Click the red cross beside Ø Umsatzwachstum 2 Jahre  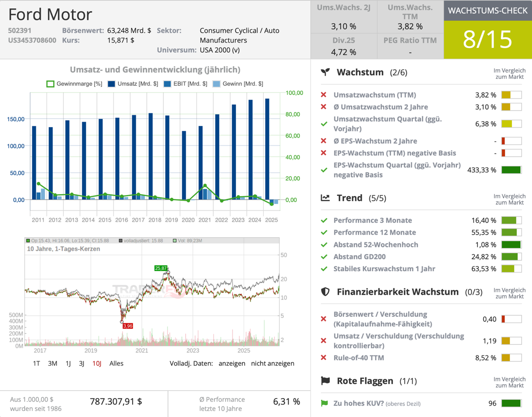pyautogui.click(x=324, y=107)
